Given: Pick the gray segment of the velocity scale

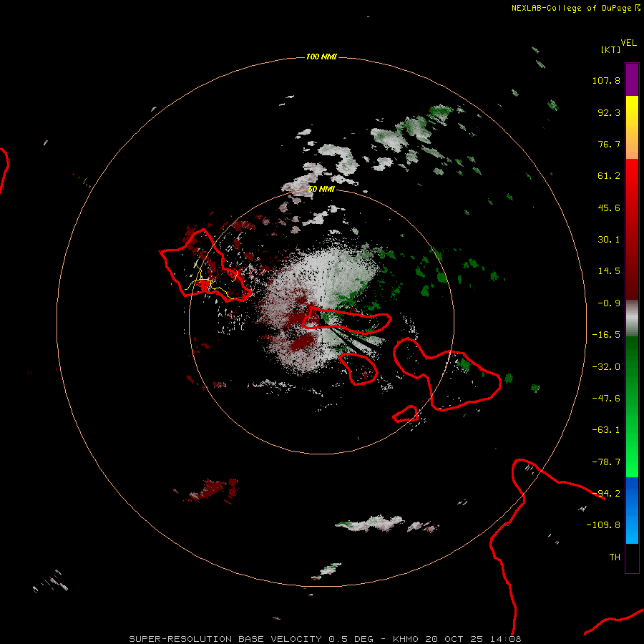Looking at the screenshot, I should pyautogui.click(x=632, y=318).
